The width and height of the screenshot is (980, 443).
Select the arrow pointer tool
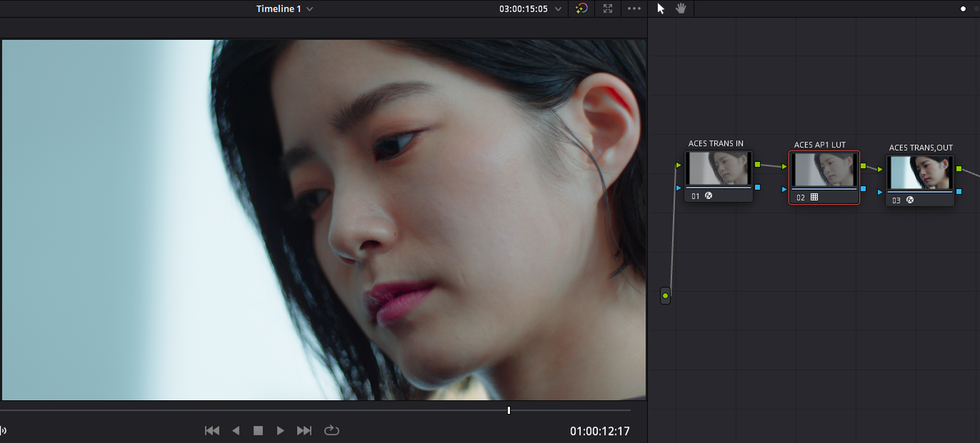661,8
